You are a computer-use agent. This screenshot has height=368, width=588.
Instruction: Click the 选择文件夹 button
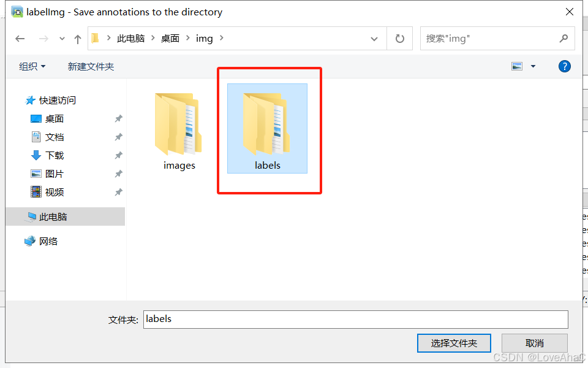[x=454, y=343]
